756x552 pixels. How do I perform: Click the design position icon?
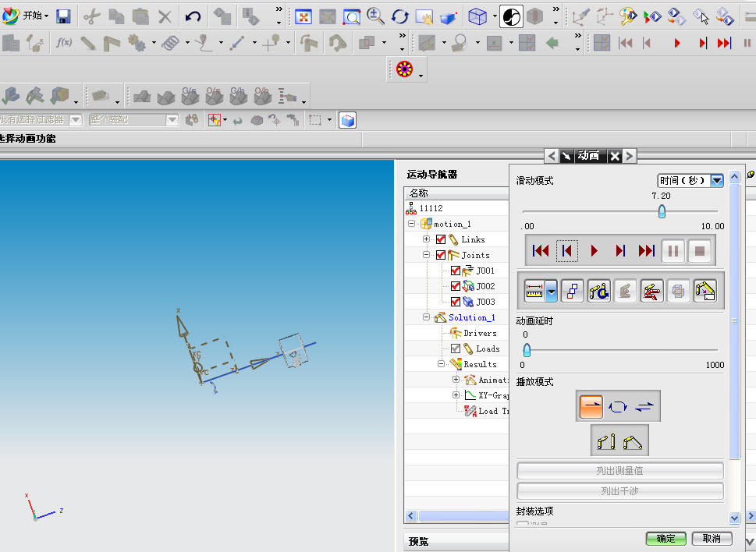(x=606, y=441)
